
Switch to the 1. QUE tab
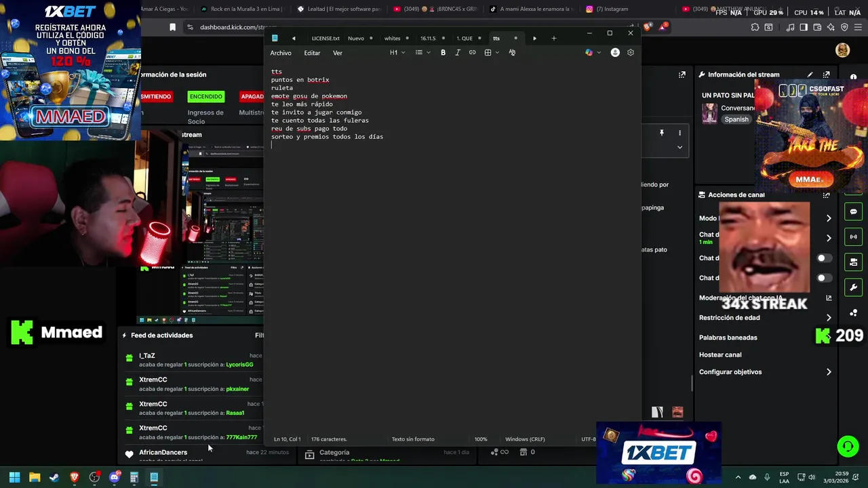(x=465, y=38)
